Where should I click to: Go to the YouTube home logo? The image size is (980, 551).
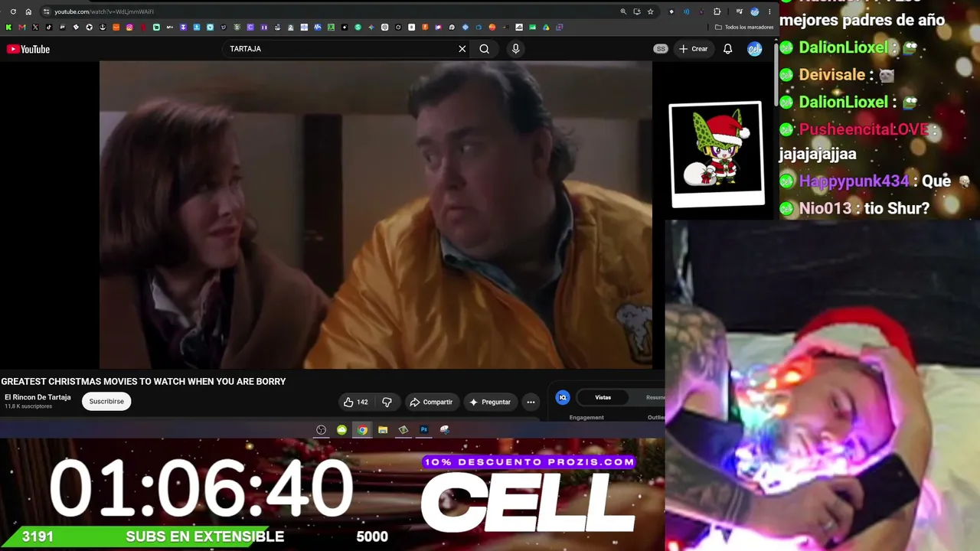tap(28, 49)
